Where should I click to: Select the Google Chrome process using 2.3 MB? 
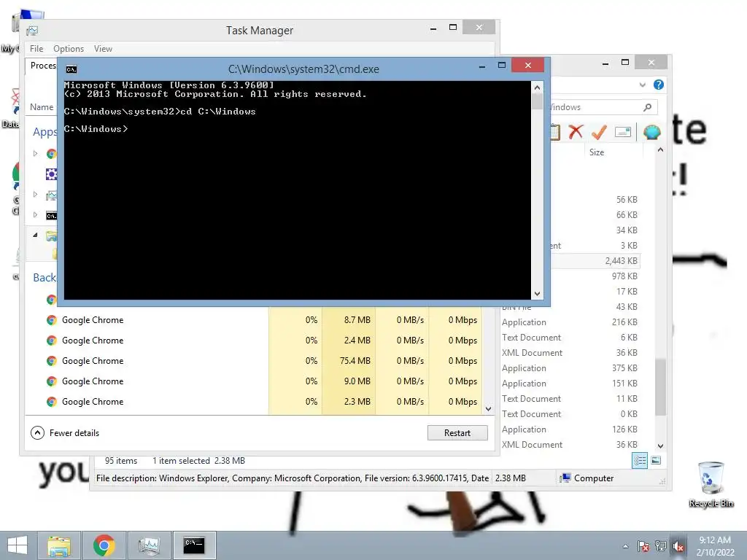point(254,402)
